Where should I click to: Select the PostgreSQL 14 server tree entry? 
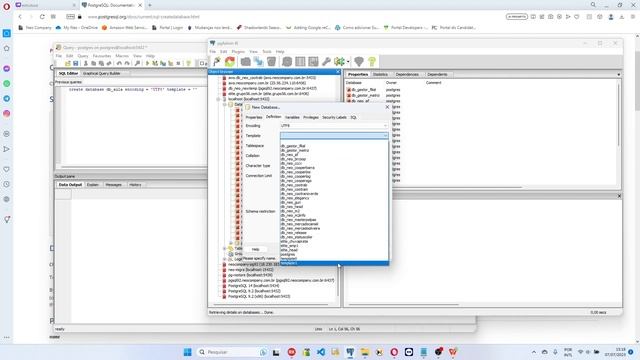tap(253, 286)
